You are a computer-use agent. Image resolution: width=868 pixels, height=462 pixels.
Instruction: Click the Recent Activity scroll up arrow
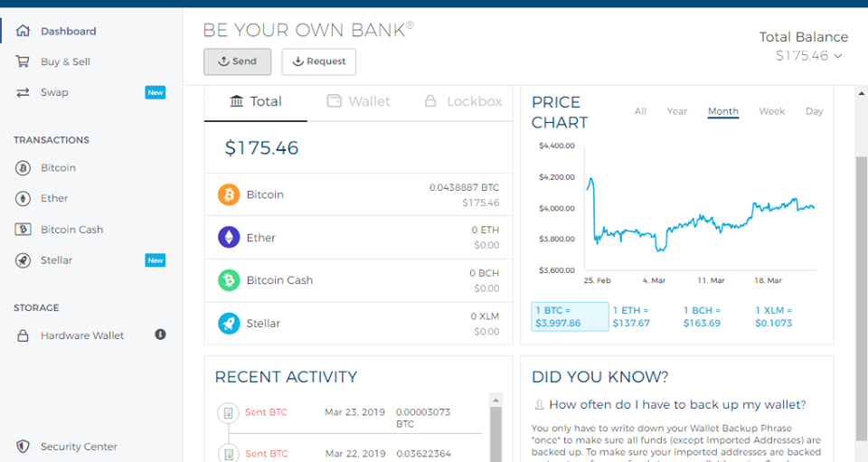coord(495,400)
